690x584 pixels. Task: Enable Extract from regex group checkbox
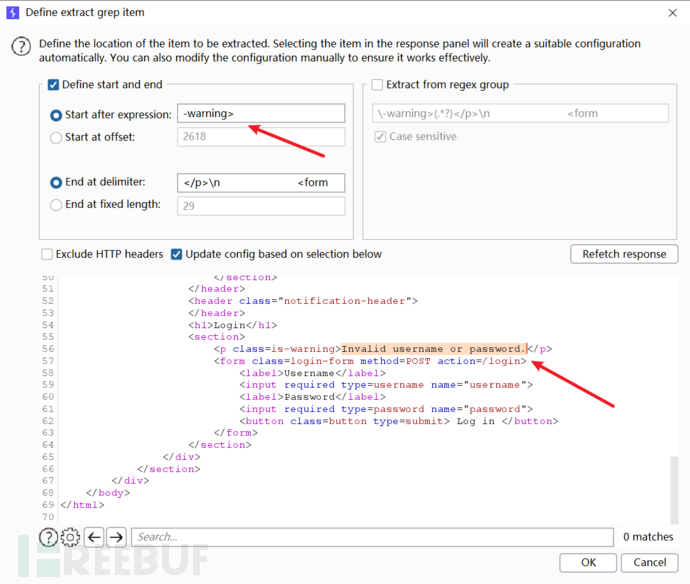tap(377, 85)
